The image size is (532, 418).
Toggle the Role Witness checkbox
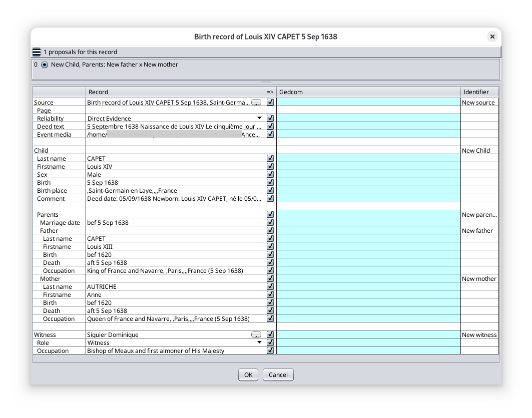270,342
